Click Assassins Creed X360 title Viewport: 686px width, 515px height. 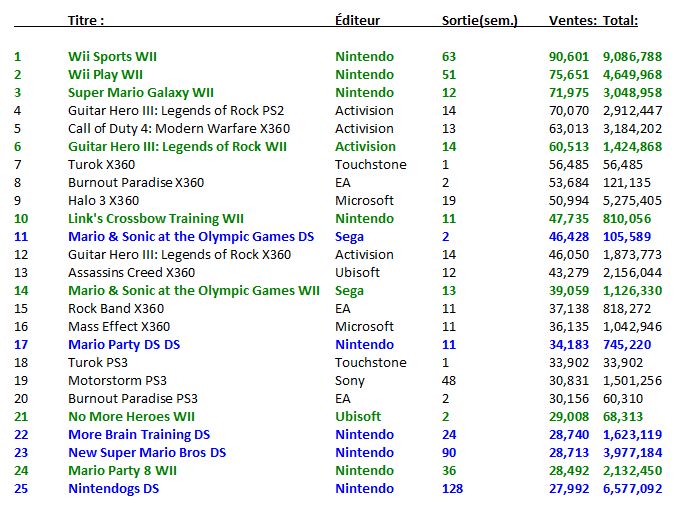131,273
